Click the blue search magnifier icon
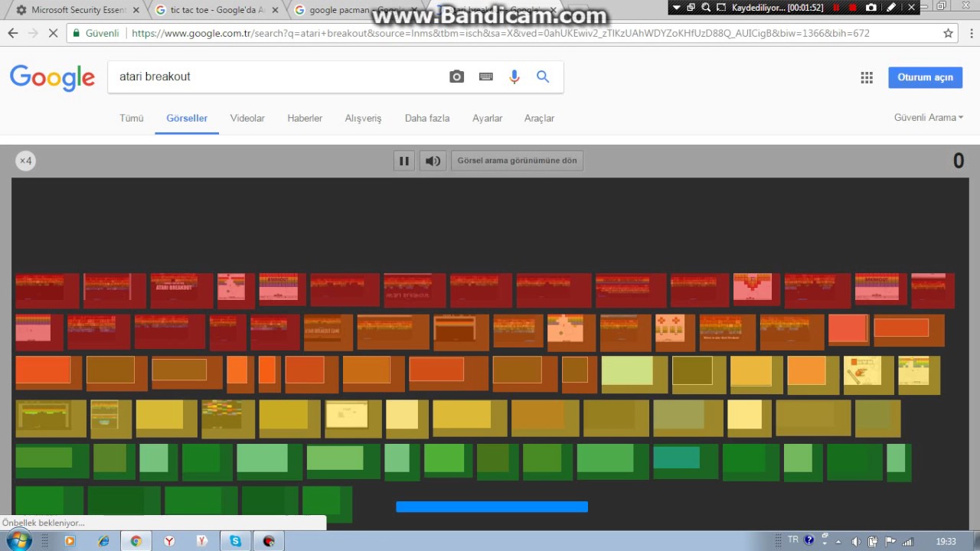This screenshot has width=980, height=551. 543,77
